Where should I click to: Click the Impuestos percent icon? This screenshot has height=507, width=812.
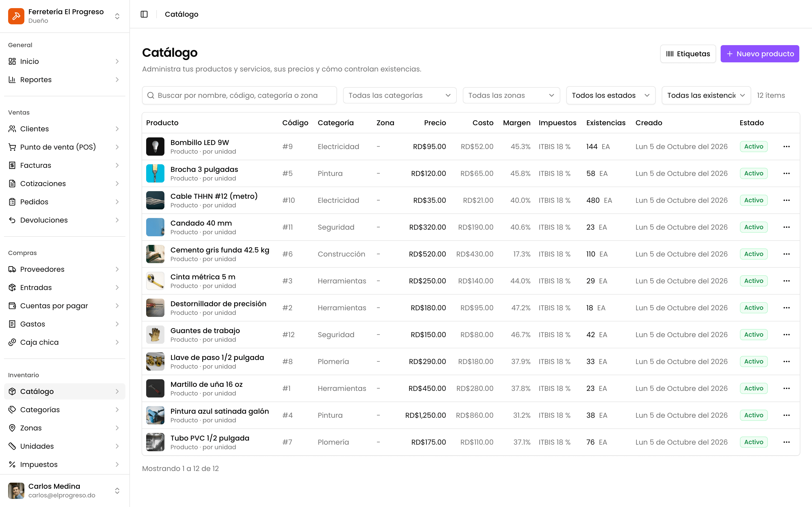click(12, 464)
